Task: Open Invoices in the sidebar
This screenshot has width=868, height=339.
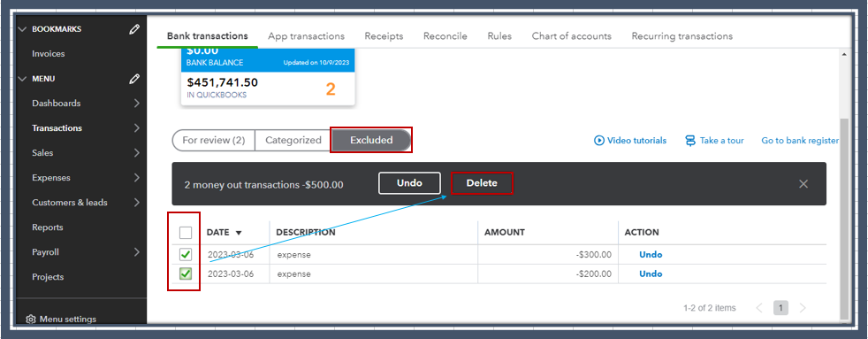Action: [x=48, y=54]
